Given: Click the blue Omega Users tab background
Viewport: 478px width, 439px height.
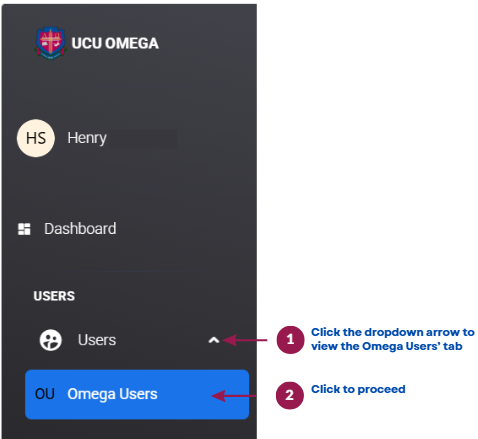Looking at the screenshot, I should point(137,394).
